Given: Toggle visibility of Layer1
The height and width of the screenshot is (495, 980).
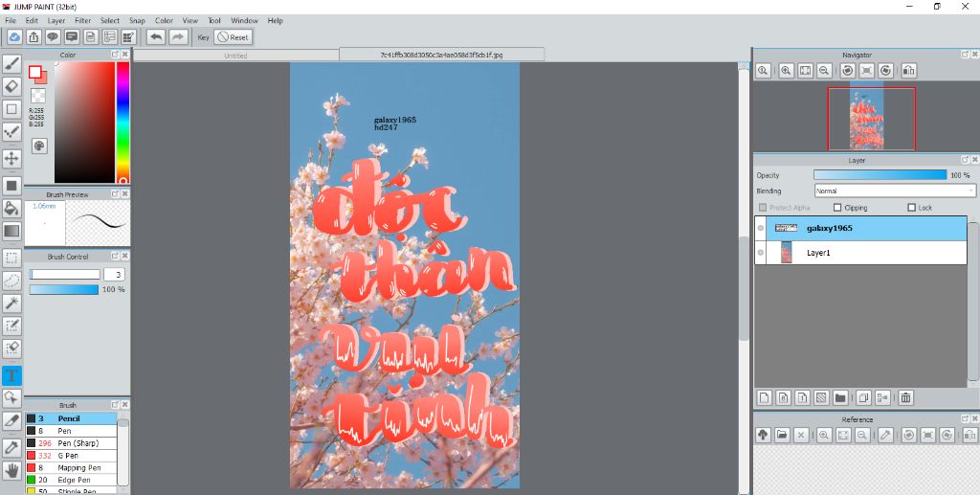Looking at the screenshot, I should [x=761, y=253].
